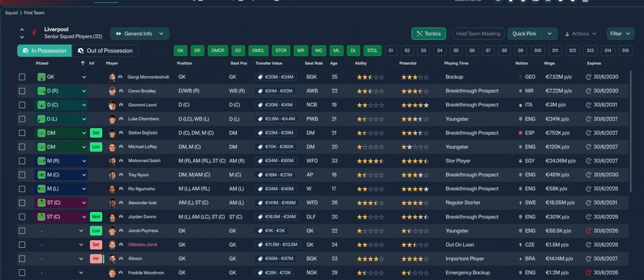This screenshot has height=280, width=644.
Task: Check the box for Freddie Woodman
Action: (x=22, y=273)
